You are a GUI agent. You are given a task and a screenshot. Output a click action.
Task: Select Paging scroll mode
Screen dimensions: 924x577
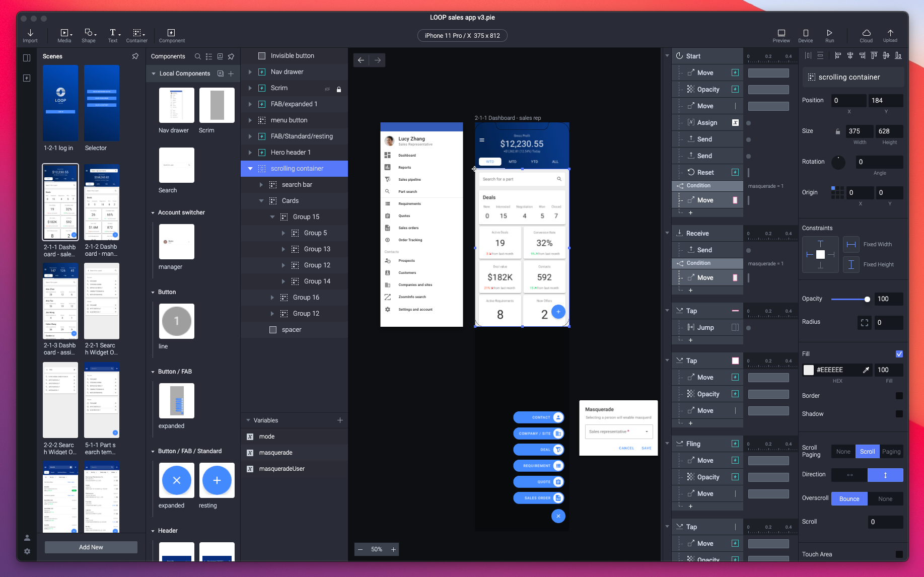(891, 452)
